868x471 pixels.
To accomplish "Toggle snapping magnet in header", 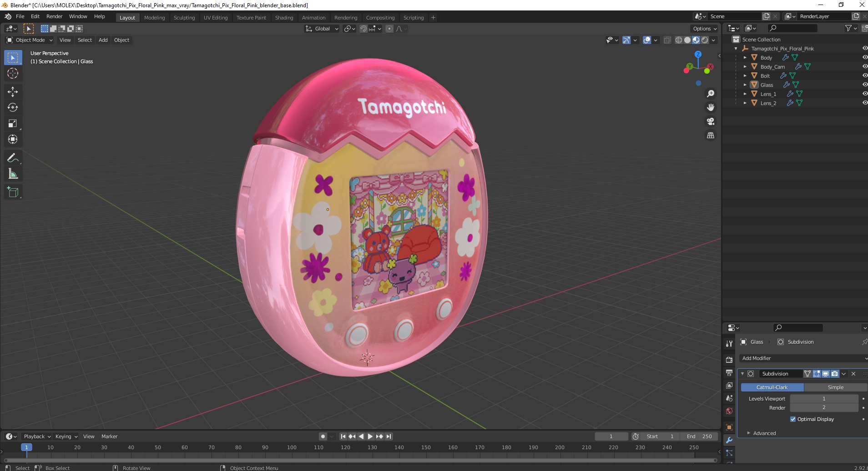I will [x=363, y=29].
